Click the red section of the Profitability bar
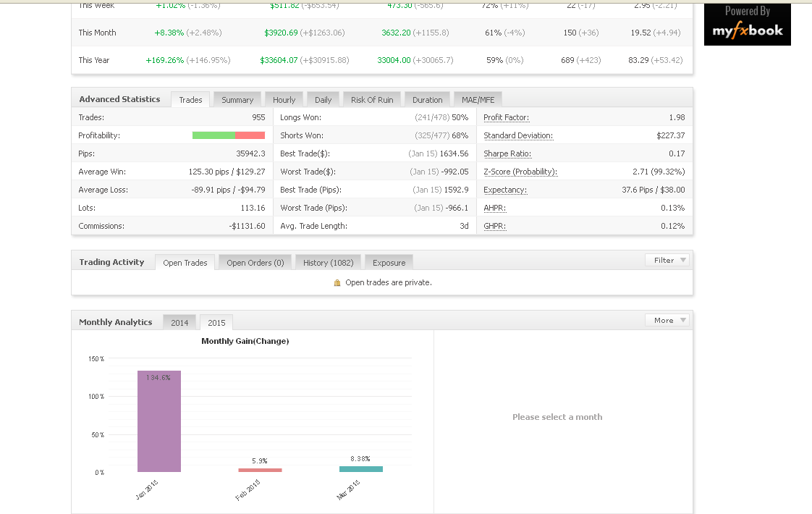Image resolution: width=812 pixels, height=514 pixels. [250, 135]
